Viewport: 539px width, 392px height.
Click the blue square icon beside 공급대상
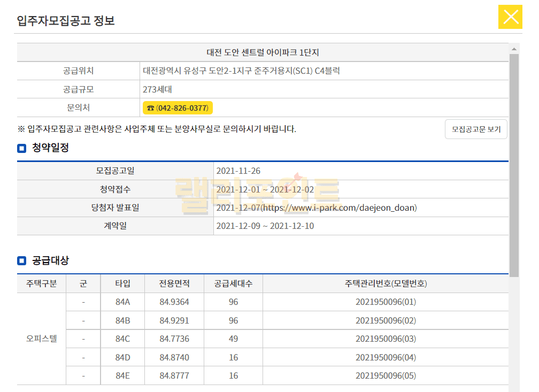21,261
